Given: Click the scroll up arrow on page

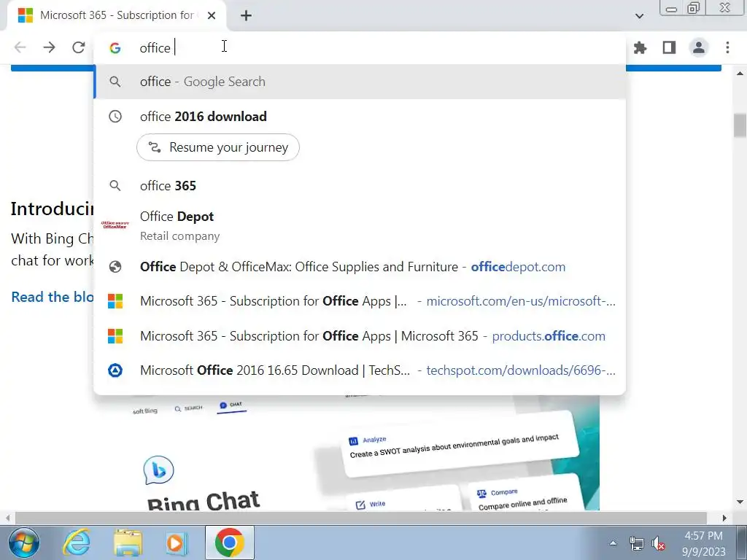Looking at the screenshot, I should coord(740,74).
